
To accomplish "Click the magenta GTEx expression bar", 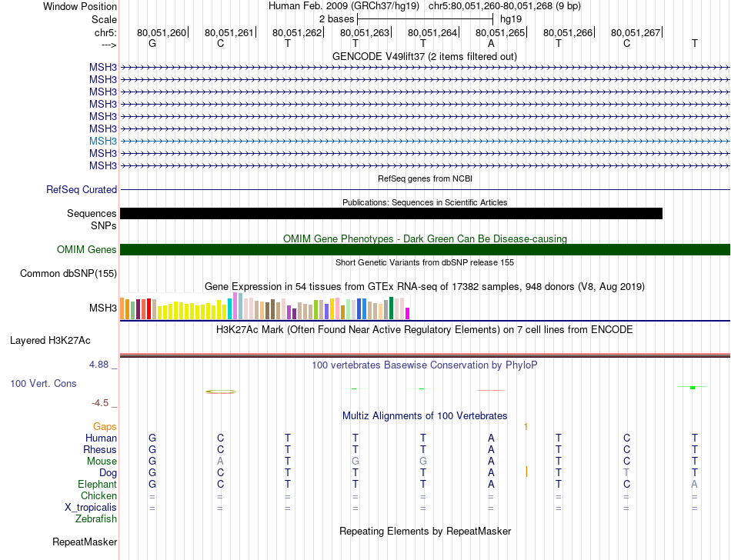I will [x=408, y=314].
